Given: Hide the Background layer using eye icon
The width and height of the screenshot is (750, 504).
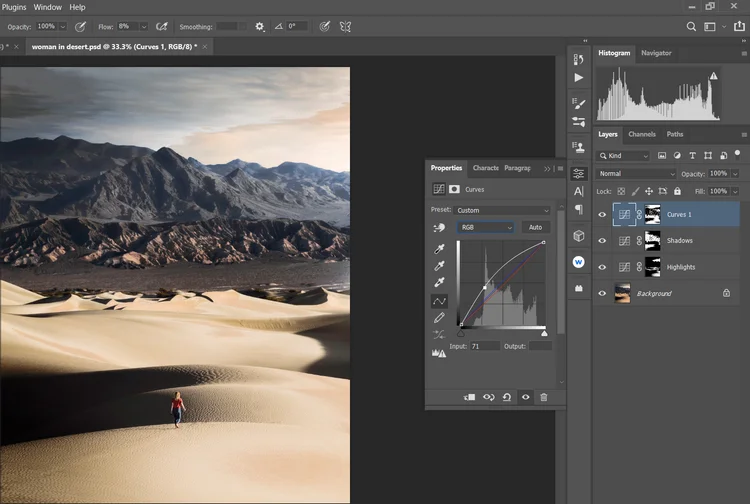Looking at the screenshot, I should coord(602,293).
